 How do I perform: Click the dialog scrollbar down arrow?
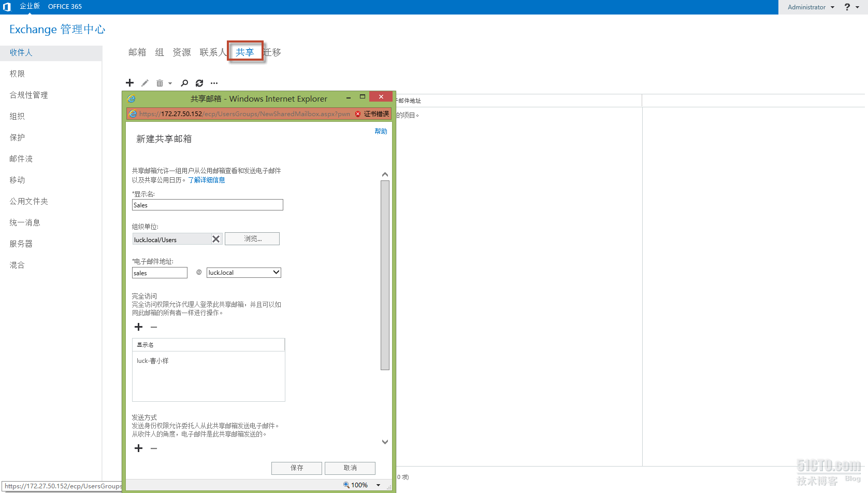click(x=385, y=442)
